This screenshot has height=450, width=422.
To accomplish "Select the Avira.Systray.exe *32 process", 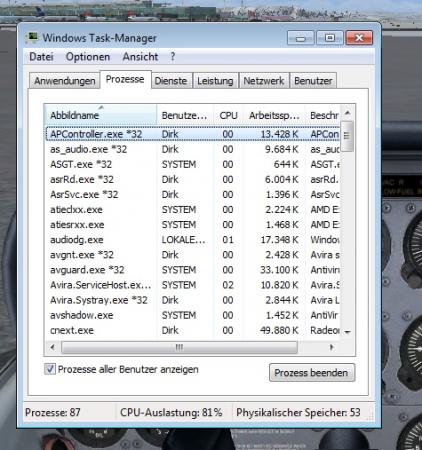I will pyautogui.click(x=193, y=300).
